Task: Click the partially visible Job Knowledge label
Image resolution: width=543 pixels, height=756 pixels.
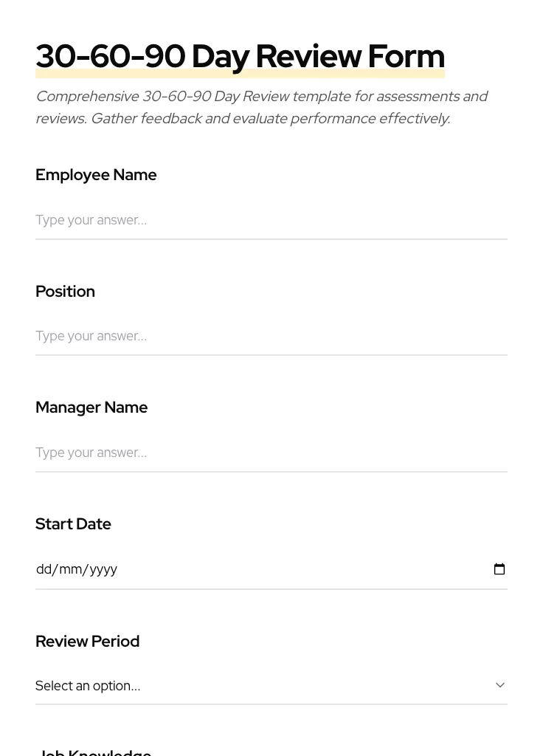Action: click(x=94, y=752)
